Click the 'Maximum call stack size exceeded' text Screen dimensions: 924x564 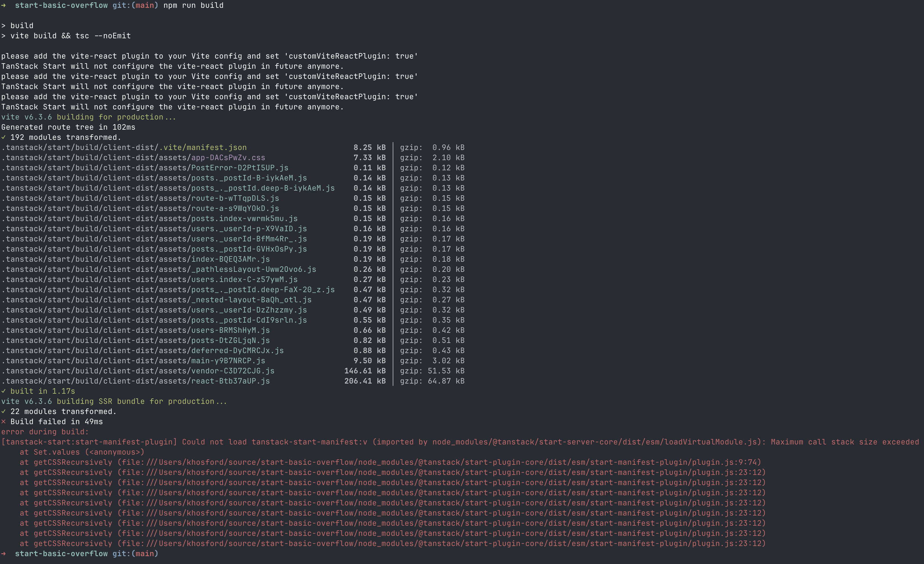coord(845,442)
